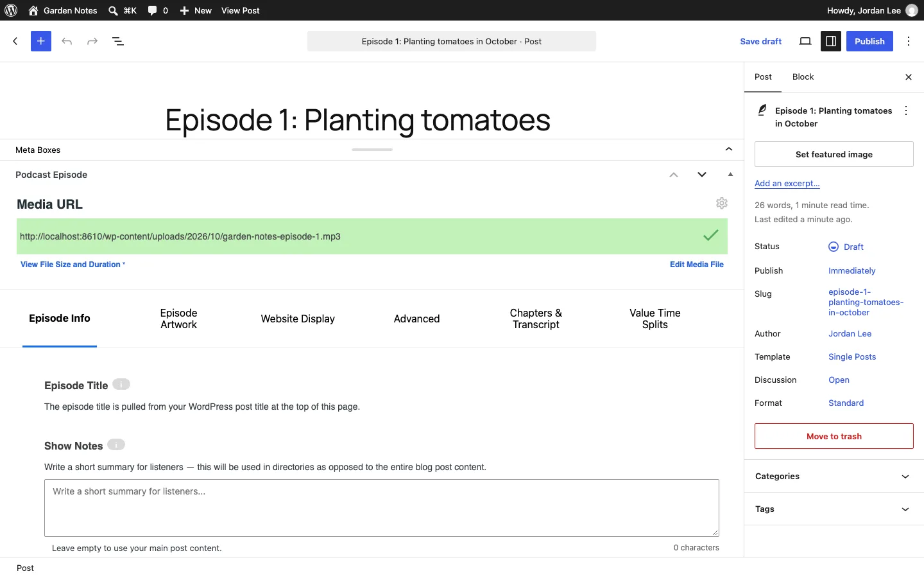
Task: Change publish date from Immediately
Action: click(852, 270)
